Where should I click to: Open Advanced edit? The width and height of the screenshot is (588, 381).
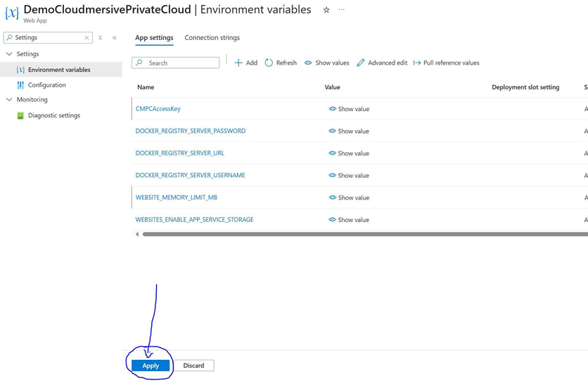point(382,63)
